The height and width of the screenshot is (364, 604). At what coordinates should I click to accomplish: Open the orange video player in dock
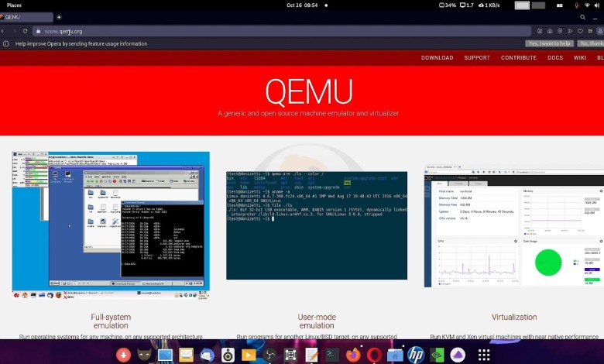click(x=249, y=355)
